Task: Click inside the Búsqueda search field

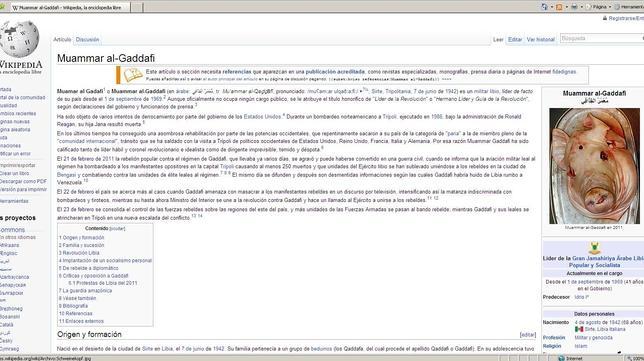Action: pyautogui.click(x=601, y=38)
